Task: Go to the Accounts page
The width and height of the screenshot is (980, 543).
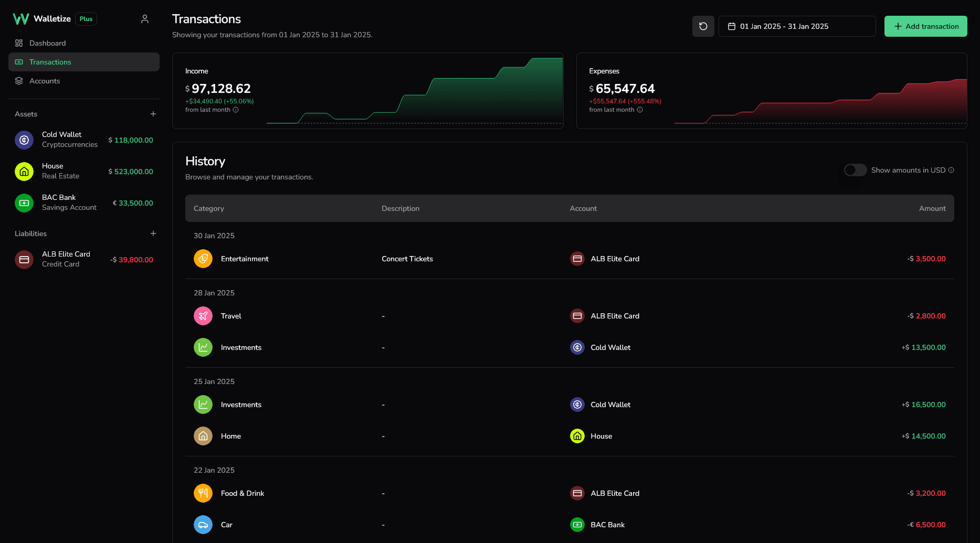Action: [x=45, y=81]
